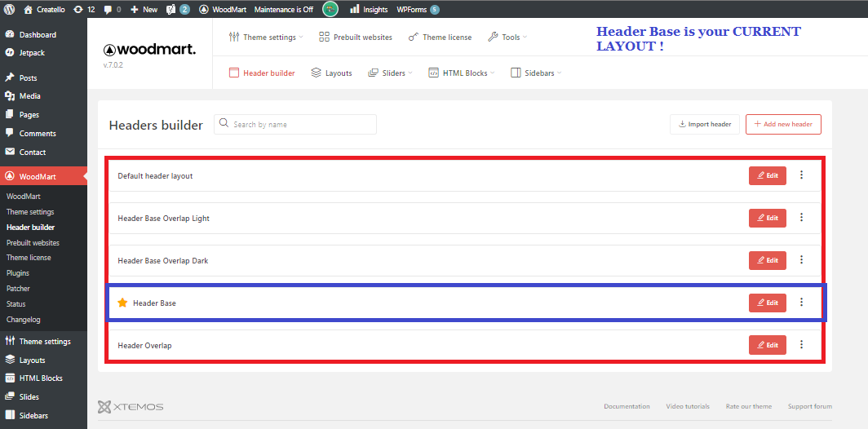Image resolution: width=868 pixels, height=429 pixels.
Task: Click the Add new header button
Action: point(783,124)
